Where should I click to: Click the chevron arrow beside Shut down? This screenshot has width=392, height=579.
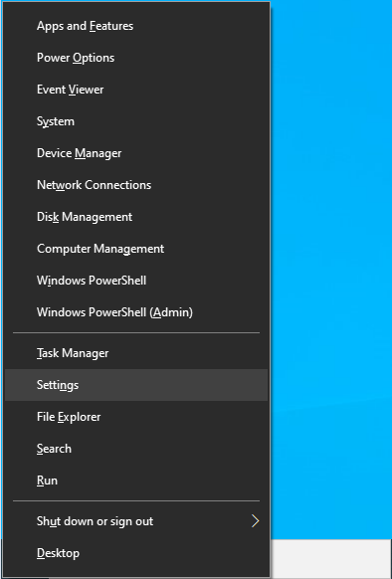(x=255, y=521)
